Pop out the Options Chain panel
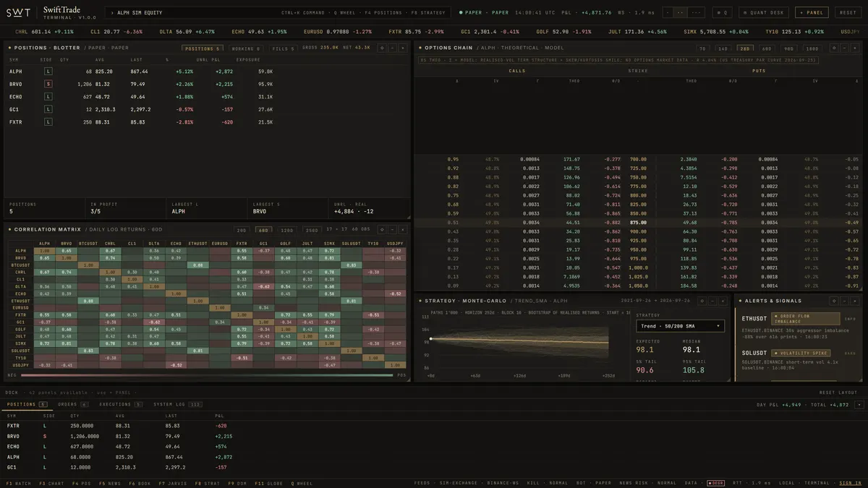 click(834, 48)
